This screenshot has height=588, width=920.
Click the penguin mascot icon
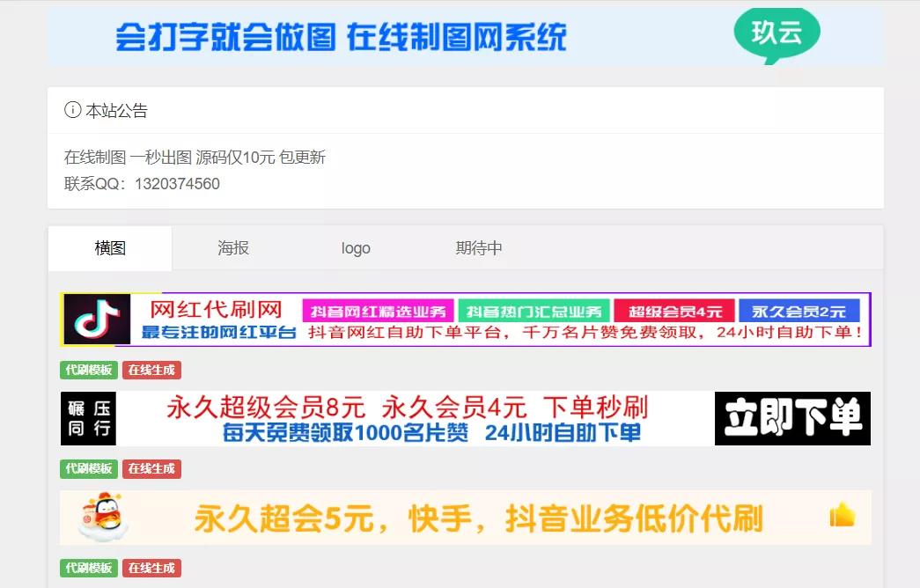tap(103, 517)
